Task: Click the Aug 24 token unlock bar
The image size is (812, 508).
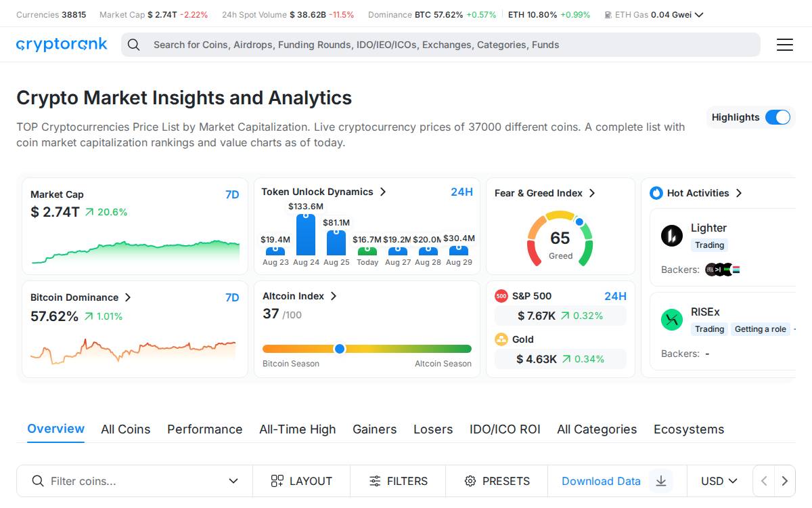Action: click(x=306, y=234)
